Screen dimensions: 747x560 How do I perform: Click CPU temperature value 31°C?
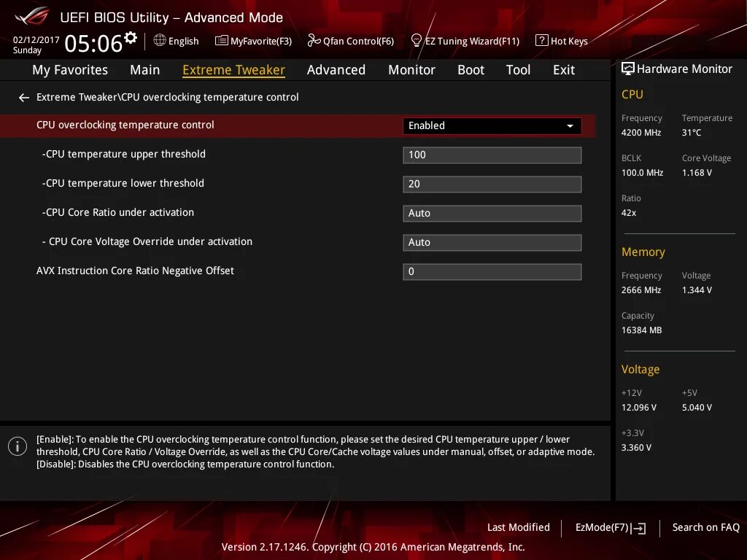coord(692,133)
